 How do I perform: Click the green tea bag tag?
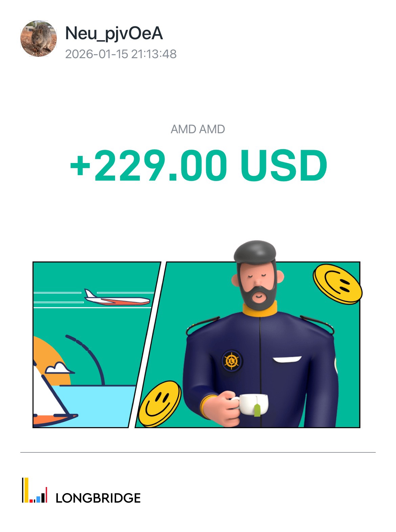(x=257, y=410)
